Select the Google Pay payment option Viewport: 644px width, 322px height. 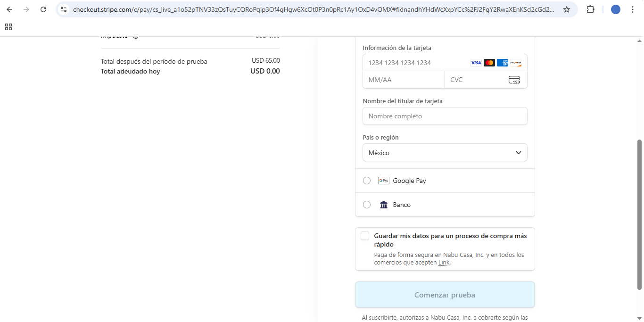click(367, 181)
